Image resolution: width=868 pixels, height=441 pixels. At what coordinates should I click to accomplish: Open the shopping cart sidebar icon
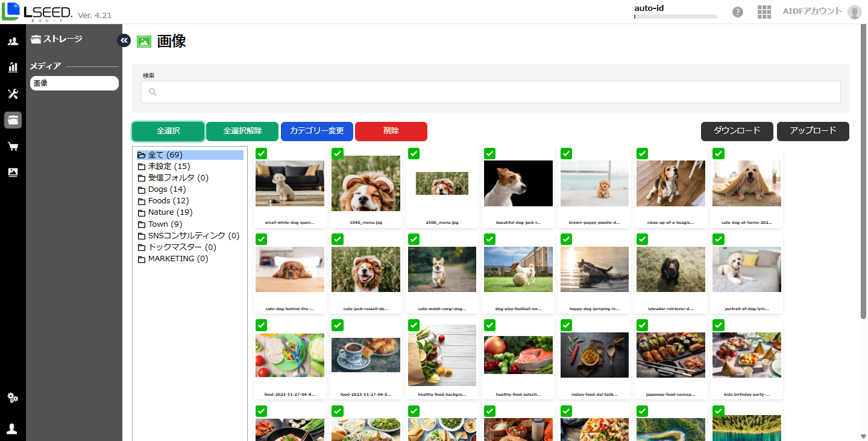coord(13,146)
